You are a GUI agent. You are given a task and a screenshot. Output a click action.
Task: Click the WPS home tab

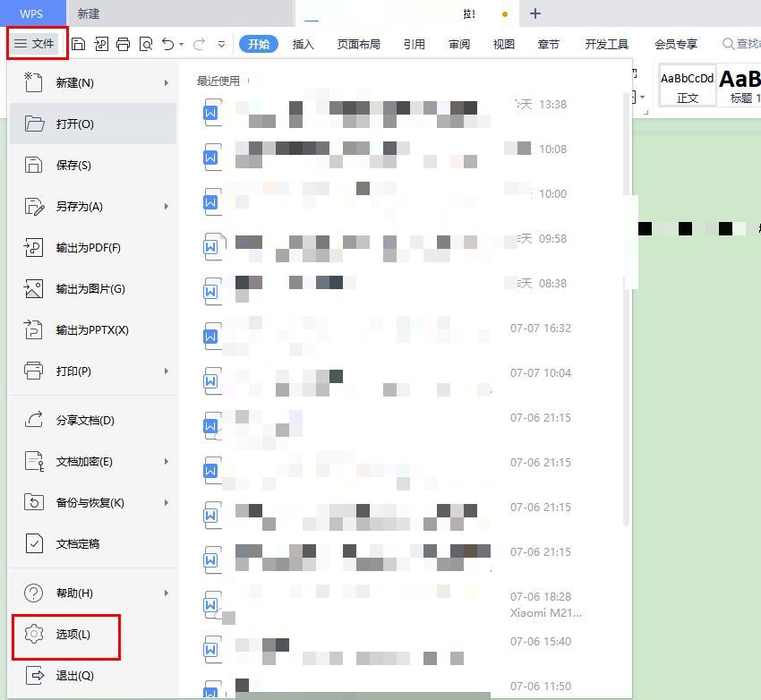coord(31,13)
